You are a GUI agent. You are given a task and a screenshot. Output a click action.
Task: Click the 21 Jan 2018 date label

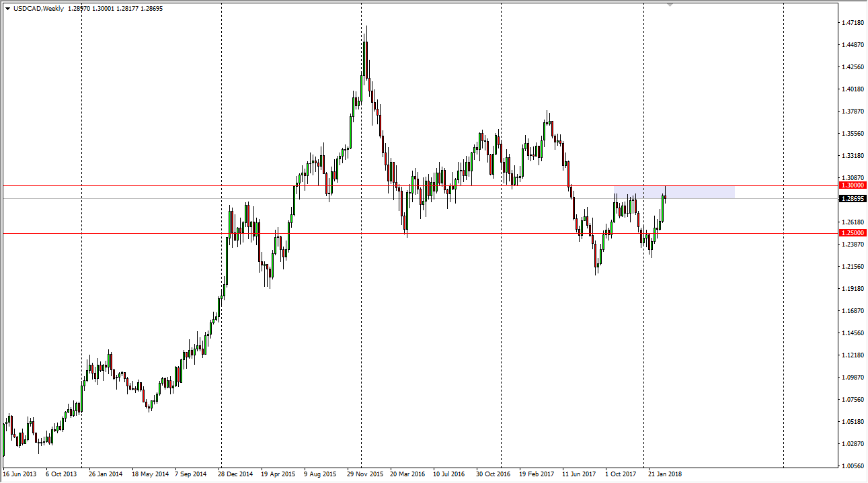664,474
